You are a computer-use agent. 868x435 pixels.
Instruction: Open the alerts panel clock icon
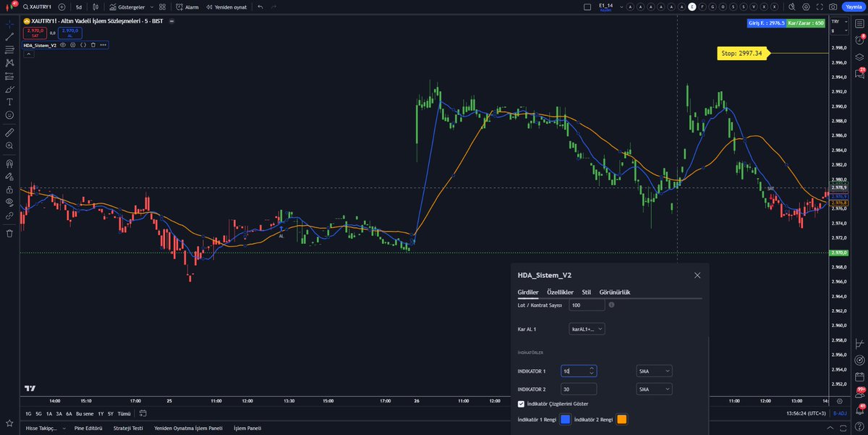(861, 41)
